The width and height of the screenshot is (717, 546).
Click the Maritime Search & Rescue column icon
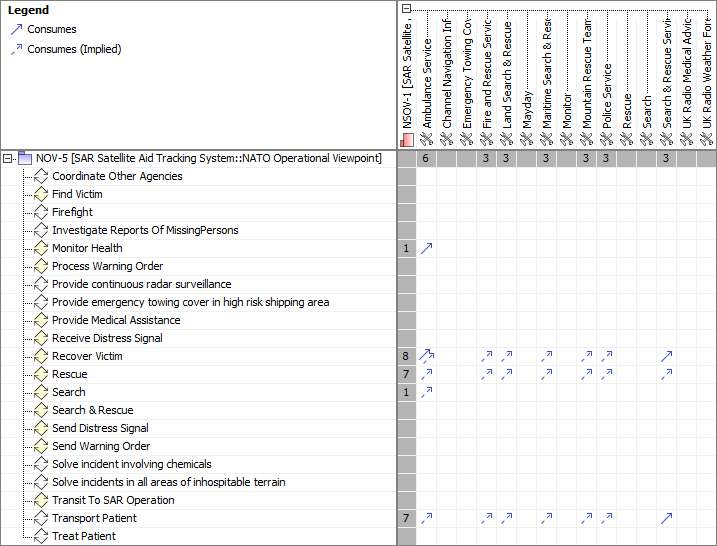pyautogui.click(x=546, y=139)
